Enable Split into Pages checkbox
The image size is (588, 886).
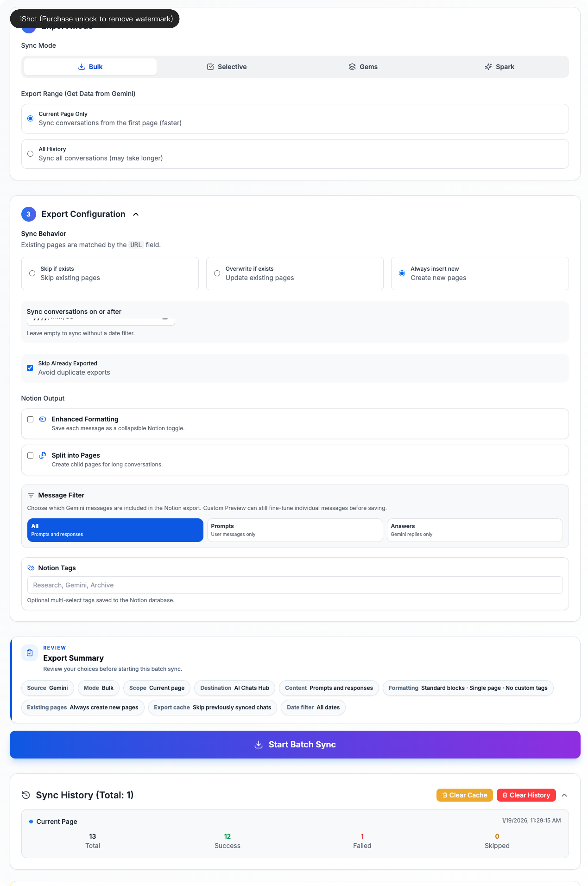click(31, 456)
